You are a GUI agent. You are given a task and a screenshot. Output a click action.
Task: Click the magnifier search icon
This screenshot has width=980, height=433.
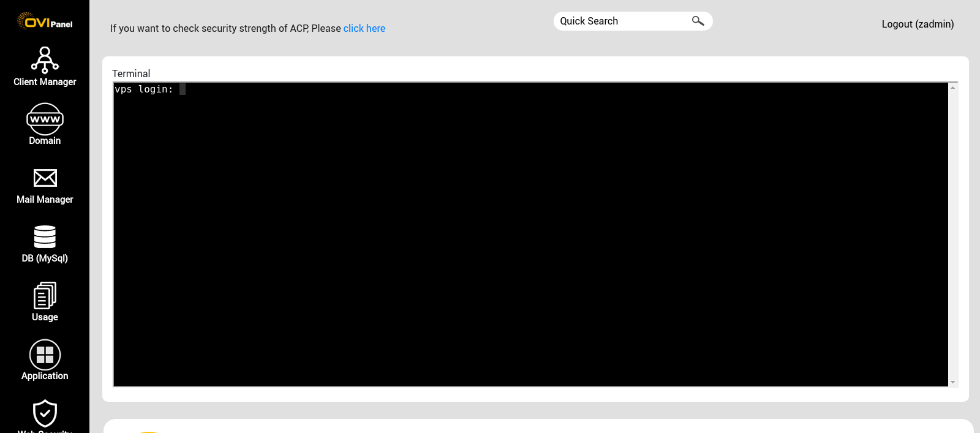[698, 21]
